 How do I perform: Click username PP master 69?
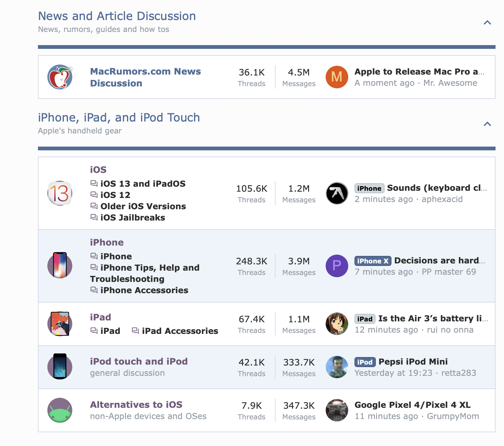pos(449,272)
